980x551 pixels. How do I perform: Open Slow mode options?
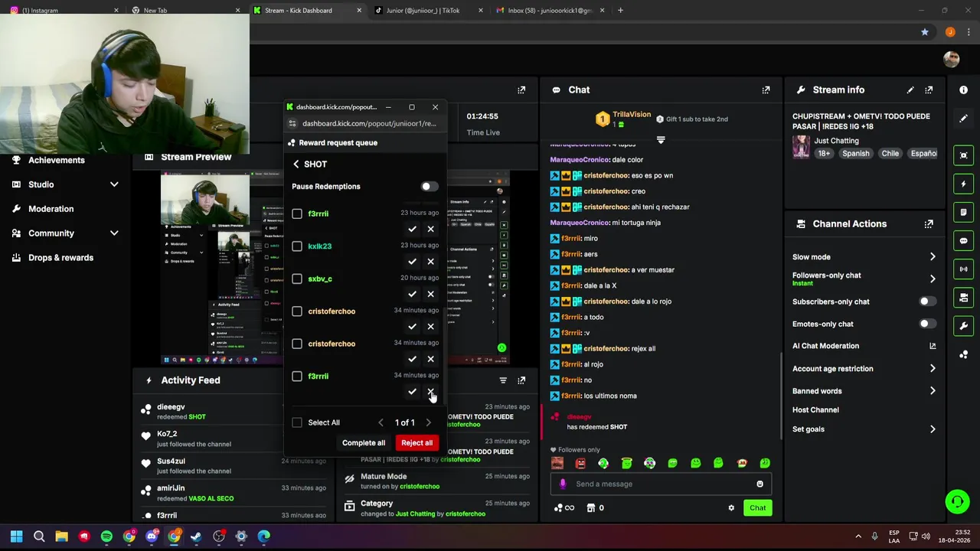(x=864, y=257)
